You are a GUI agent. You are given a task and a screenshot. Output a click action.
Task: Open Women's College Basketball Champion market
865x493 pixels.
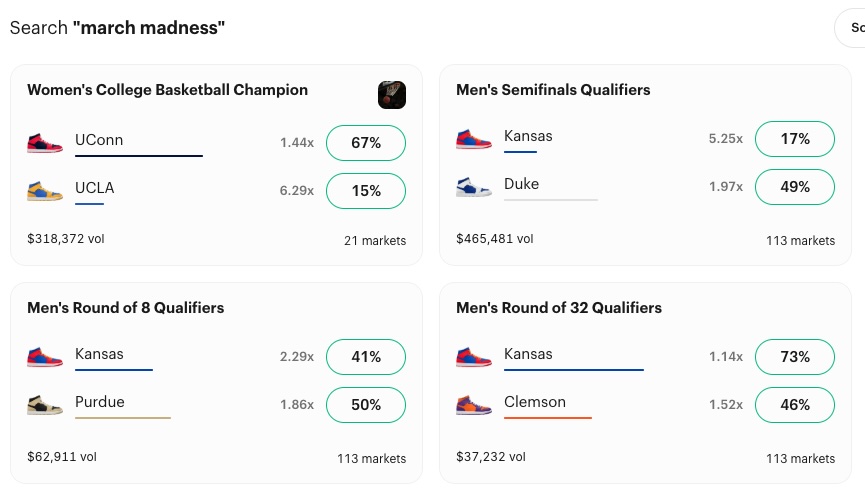(x=167, y=90)
